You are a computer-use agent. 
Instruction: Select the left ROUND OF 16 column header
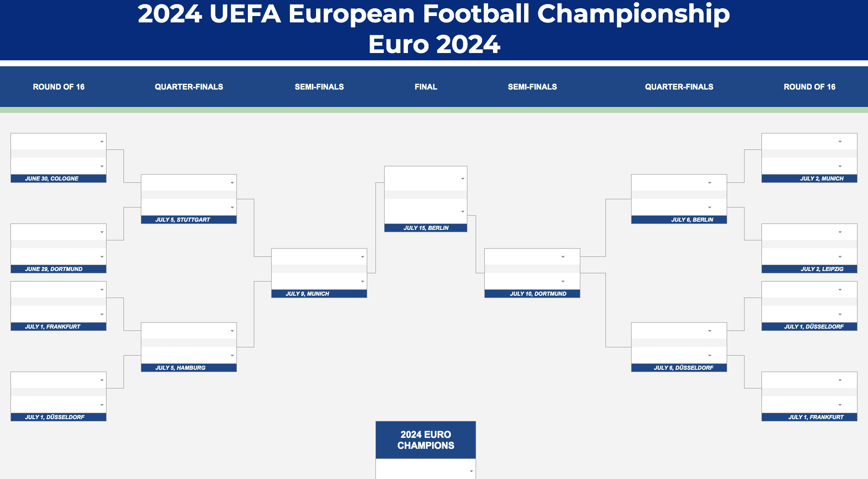click(59, 86)
